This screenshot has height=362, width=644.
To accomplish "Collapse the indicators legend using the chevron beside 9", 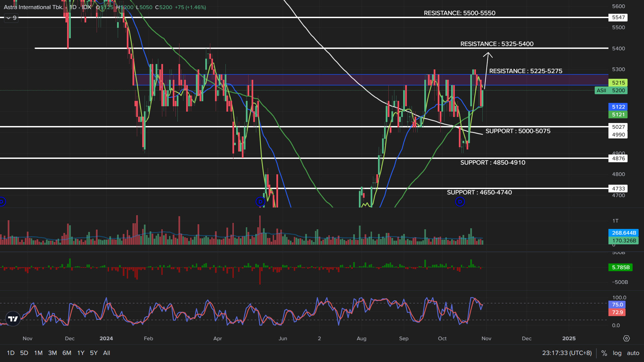I will (x=8, y=18).
